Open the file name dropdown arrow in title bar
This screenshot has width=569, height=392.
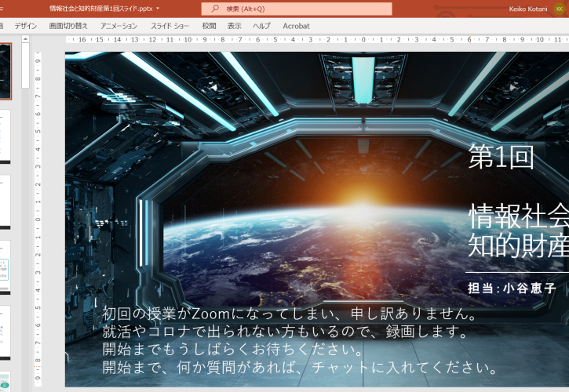(158, 9)
